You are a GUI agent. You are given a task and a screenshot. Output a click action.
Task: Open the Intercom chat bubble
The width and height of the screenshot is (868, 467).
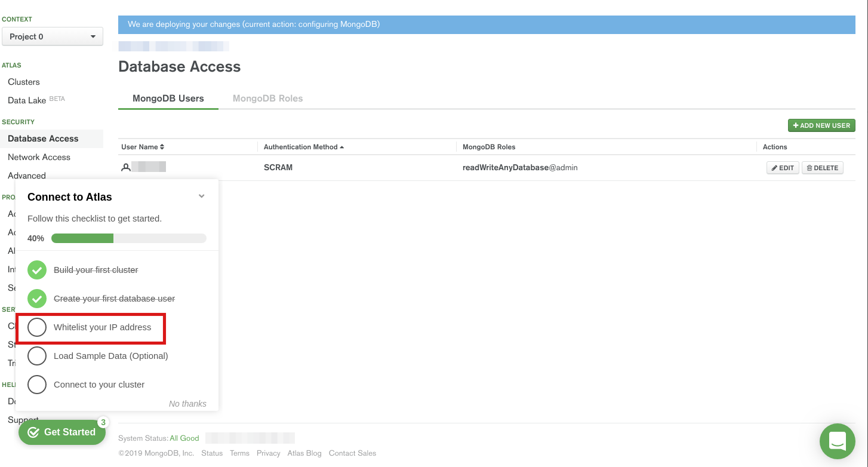(837, 441)
